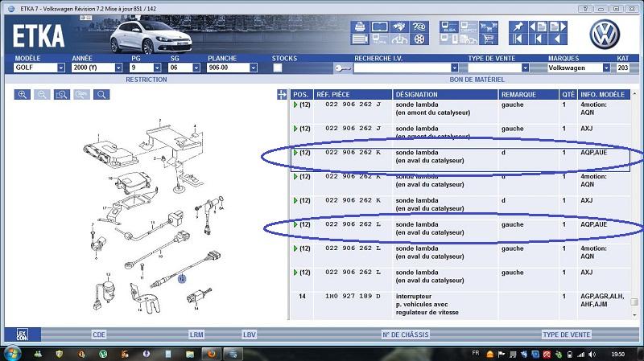The width and height of the screenshot is (644, 361).
Task: Switch to the Restriction tab
Action: tap(147, 80)
